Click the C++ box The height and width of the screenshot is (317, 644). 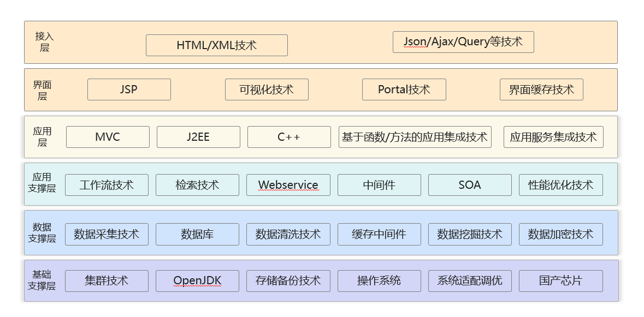288,137
